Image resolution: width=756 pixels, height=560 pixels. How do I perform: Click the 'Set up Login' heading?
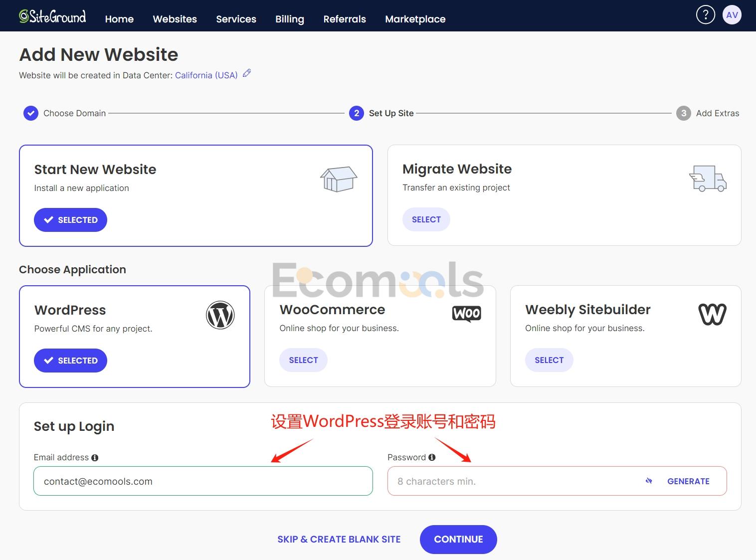pyautogui.click(x=74, y=426)
